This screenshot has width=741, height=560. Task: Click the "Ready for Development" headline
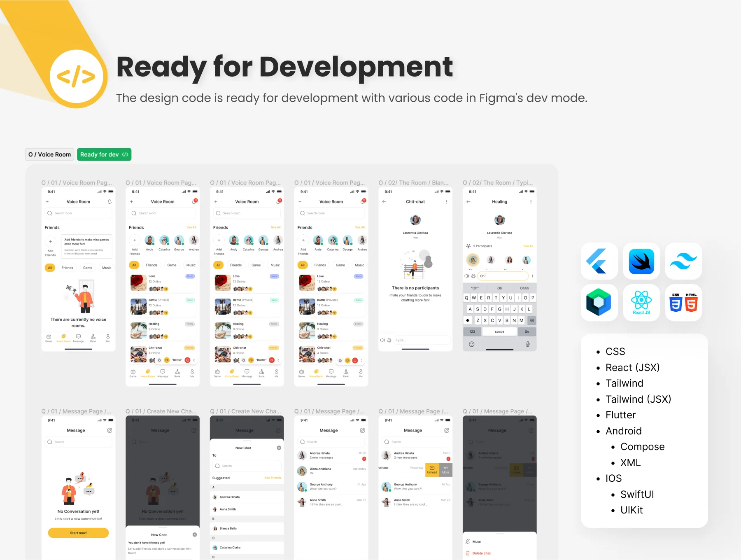(x=284, y=67)
